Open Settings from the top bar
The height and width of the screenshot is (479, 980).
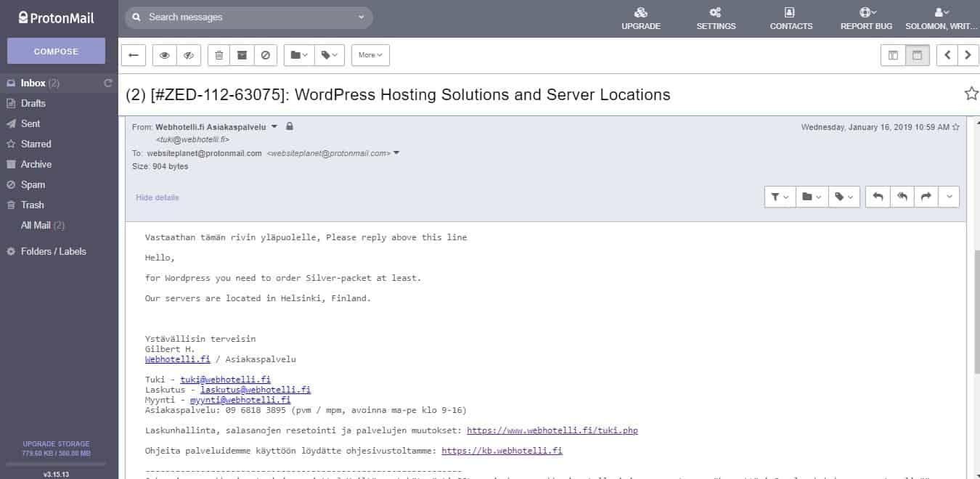tap(716, 19)
